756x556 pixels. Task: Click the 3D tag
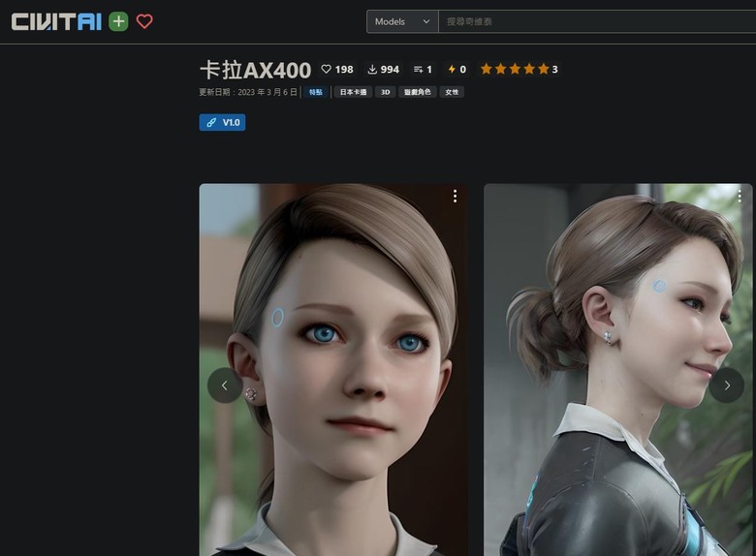click(385, 92)
